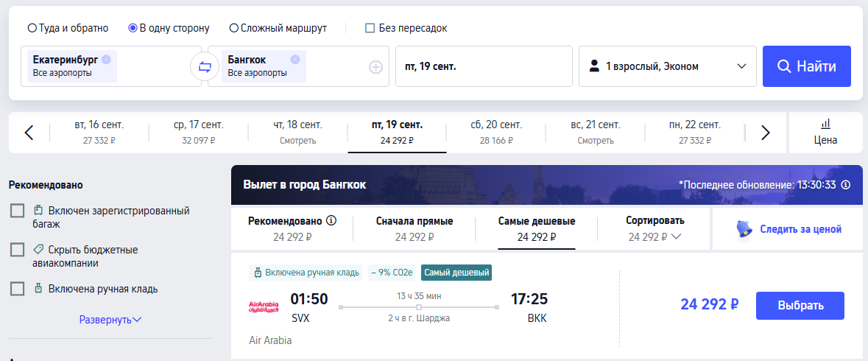Check Скрыть бюджетные авиакомпании filter
Image resolution: width=868 pixels, height=361 pixels.
pos(17,250)
